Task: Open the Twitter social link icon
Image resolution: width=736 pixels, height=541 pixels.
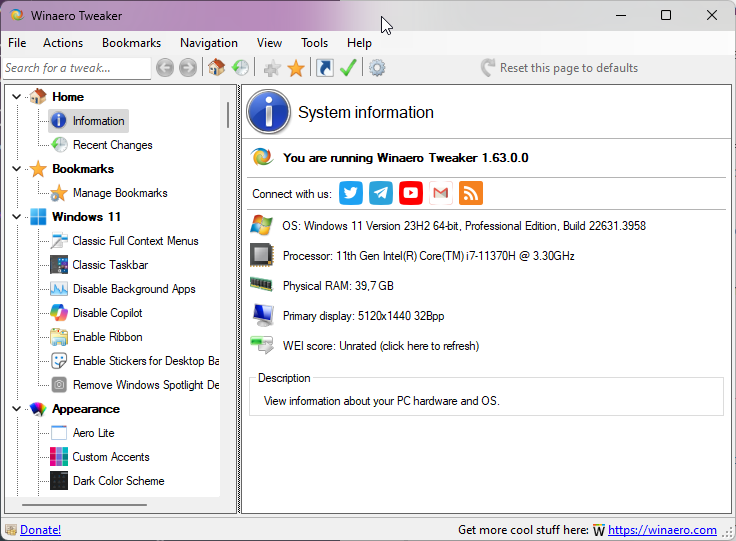Action: tap(351, 193)
